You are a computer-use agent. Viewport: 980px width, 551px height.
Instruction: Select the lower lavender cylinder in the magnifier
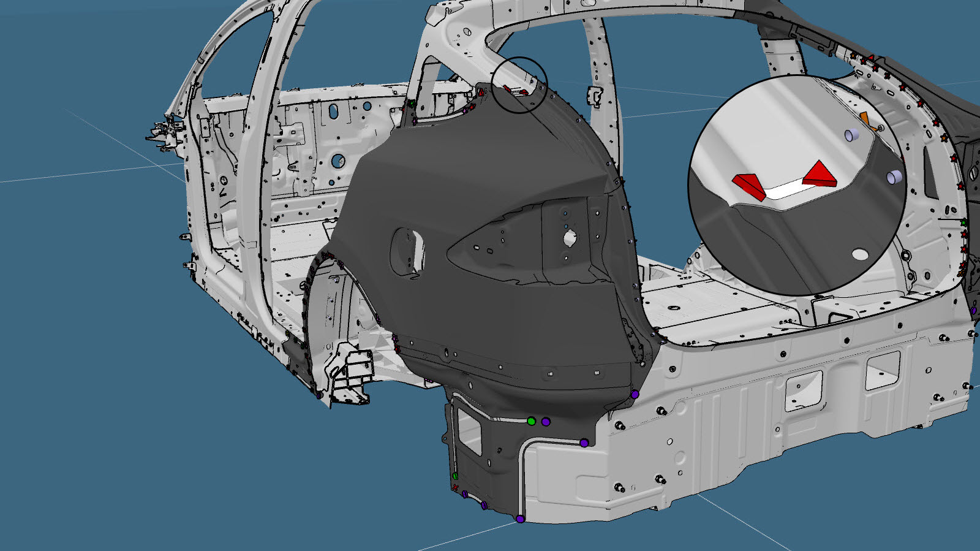point(894,177)
